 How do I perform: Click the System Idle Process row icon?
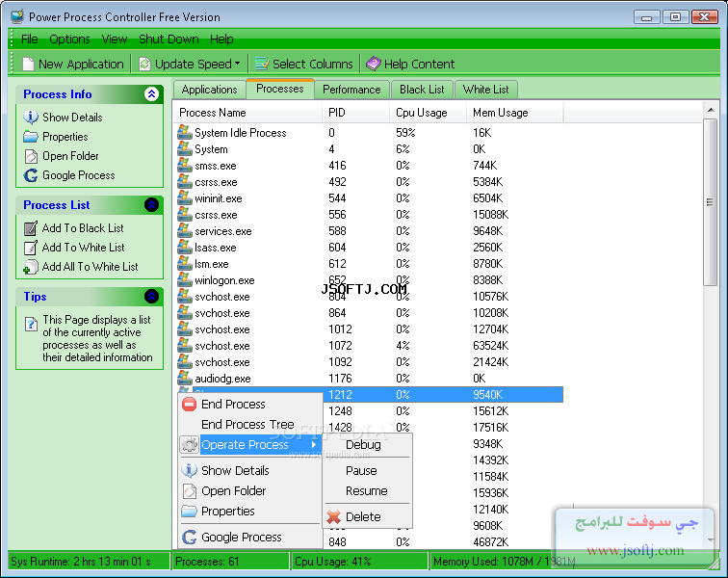[x=184, y=132]
